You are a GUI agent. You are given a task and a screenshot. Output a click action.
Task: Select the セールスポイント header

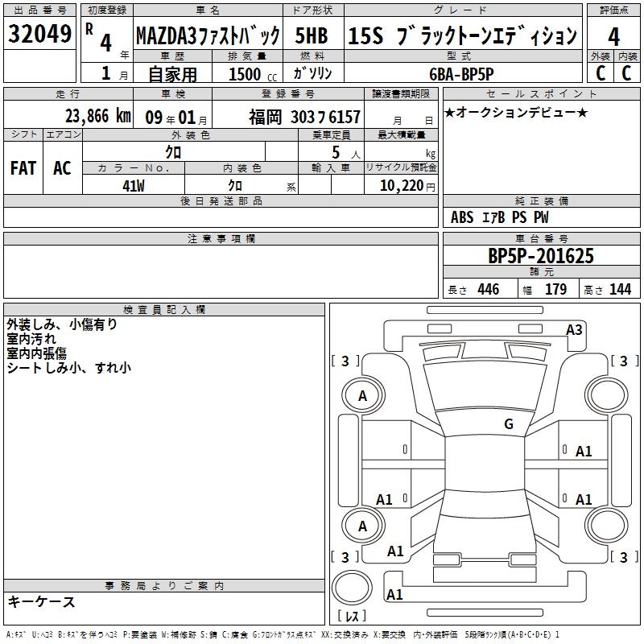point(541,93)
